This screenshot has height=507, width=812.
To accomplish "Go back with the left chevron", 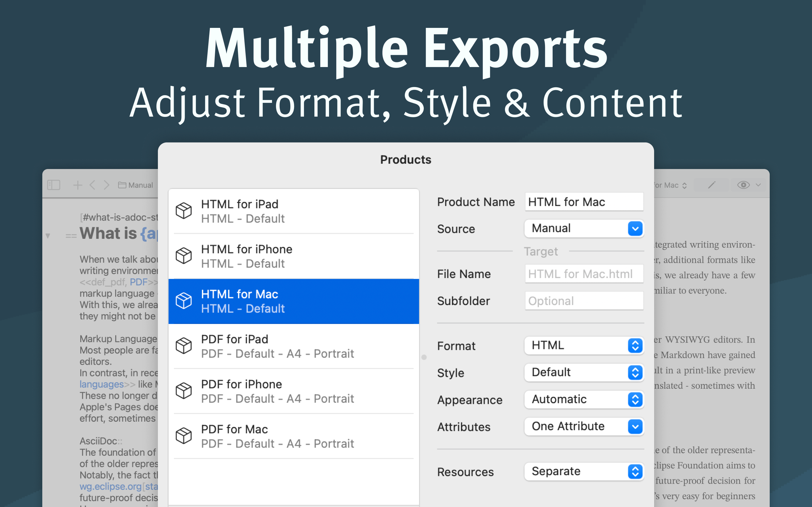I will pyautogui.click(x=92, y=185).
